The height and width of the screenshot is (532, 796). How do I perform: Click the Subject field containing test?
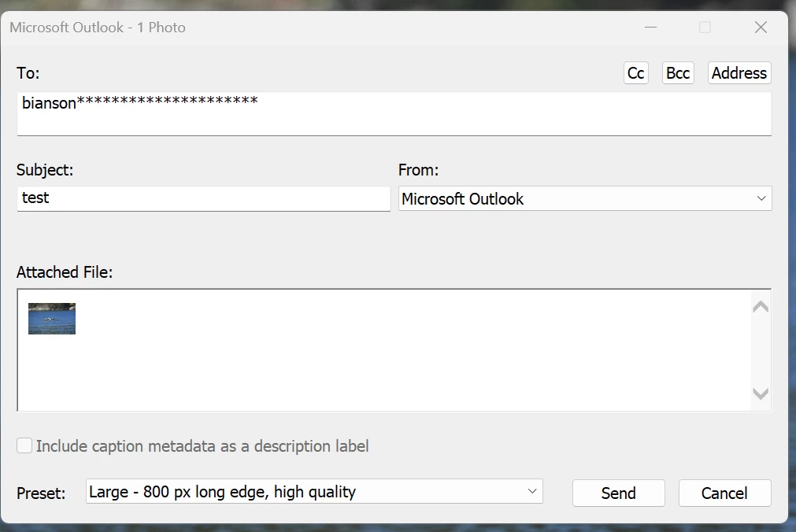pos(204,198)
